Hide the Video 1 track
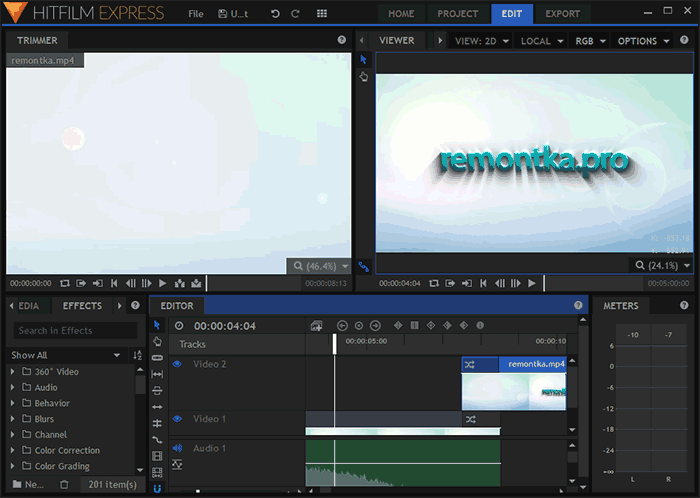 point(177,419)
